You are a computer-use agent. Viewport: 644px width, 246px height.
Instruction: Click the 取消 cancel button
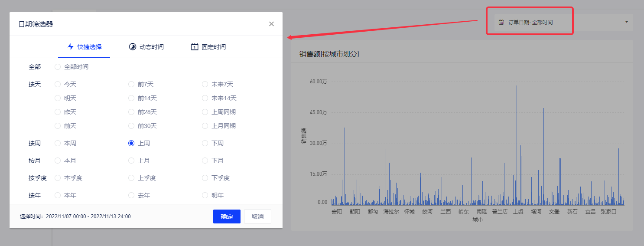coord(257,216)
